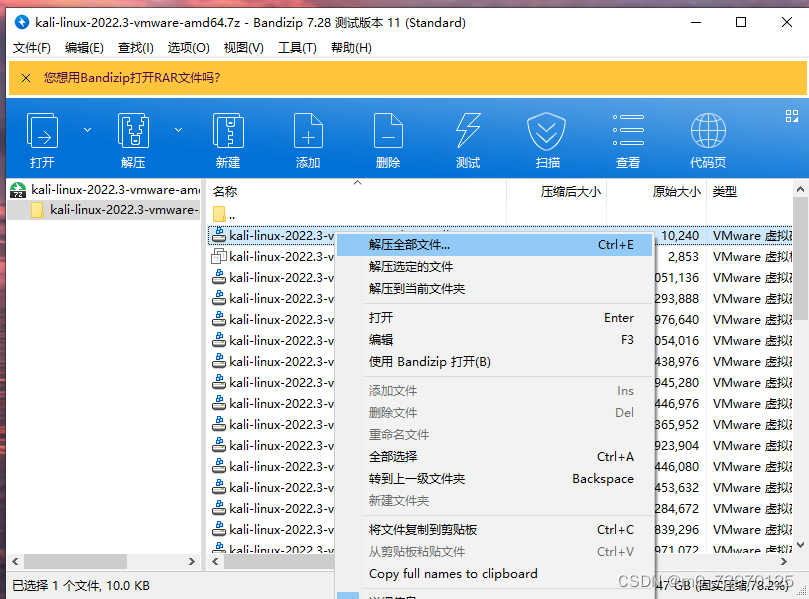Image resolution: width=809 pixels, height=599 pixels.
Task: Click the file list horizontal scroll-right arrow
Action: coord(784,561)
